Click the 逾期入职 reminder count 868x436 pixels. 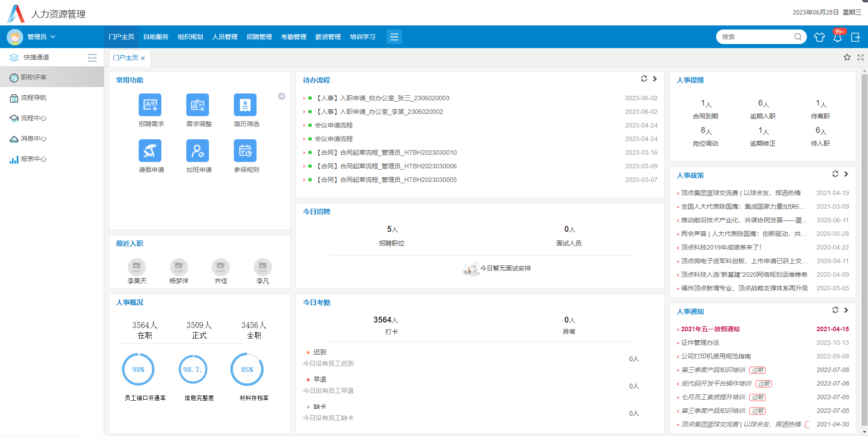coord(763,103)
